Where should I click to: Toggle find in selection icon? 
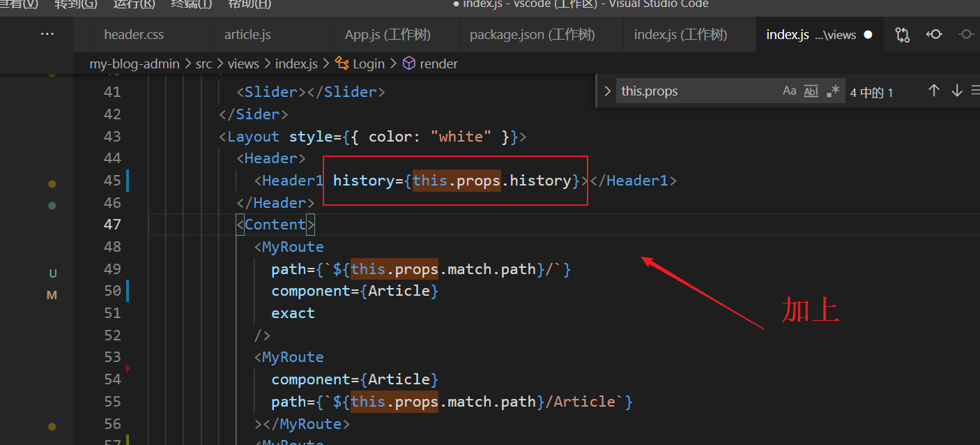pyautogui.click(x=975, y=91)
